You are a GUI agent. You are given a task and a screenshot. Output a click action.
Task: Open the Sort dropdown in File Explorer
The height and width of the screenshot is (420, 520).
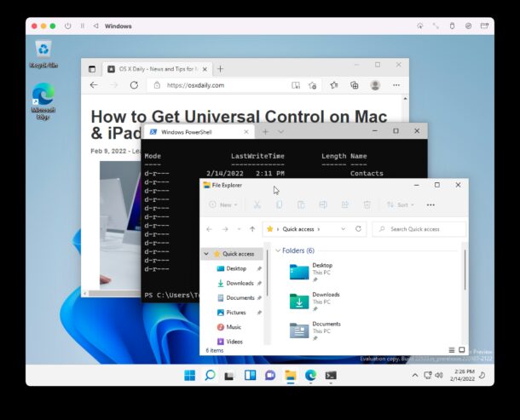coord(399,204)
